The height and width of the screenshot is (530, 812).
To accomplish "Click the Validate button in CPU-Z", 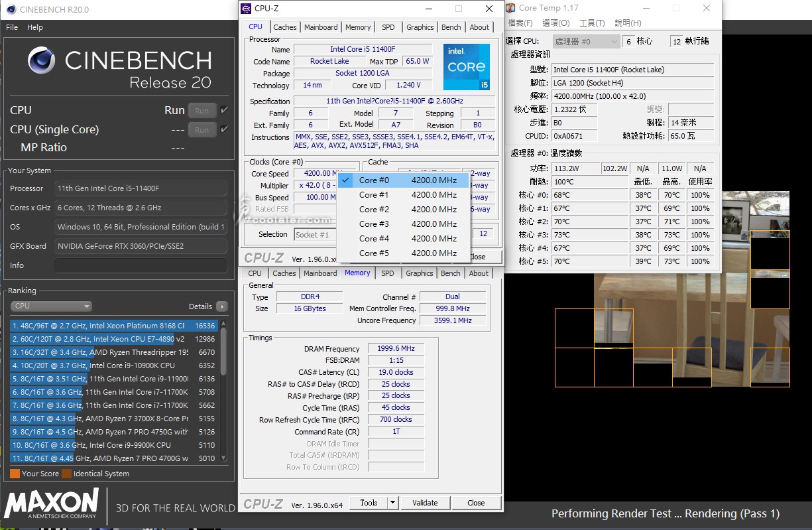I will (x=426, y=503).
